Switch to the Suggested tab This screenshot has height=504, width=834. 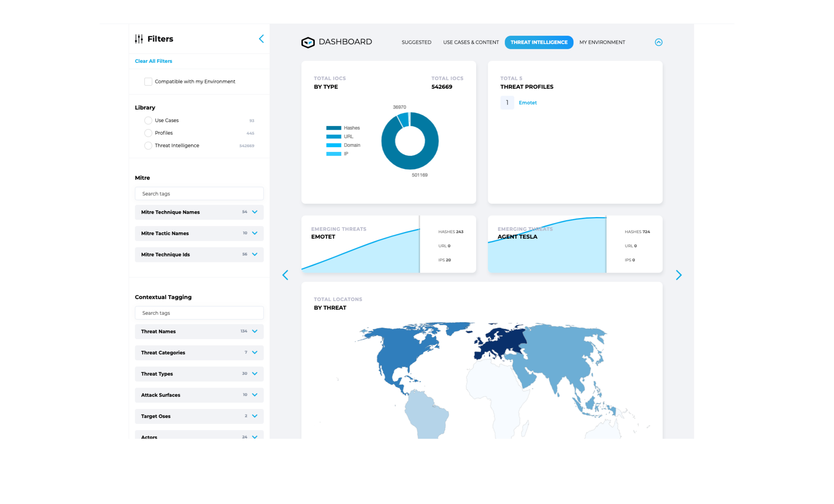(416, 42)
